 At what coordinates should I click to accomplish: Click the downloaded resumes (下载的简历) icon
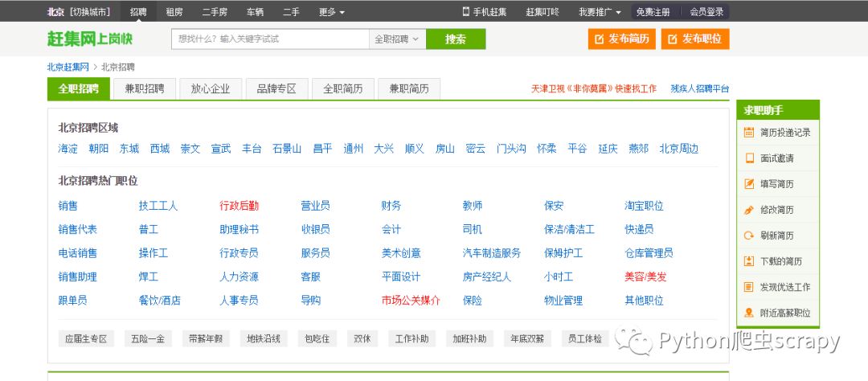click(749, 261)
